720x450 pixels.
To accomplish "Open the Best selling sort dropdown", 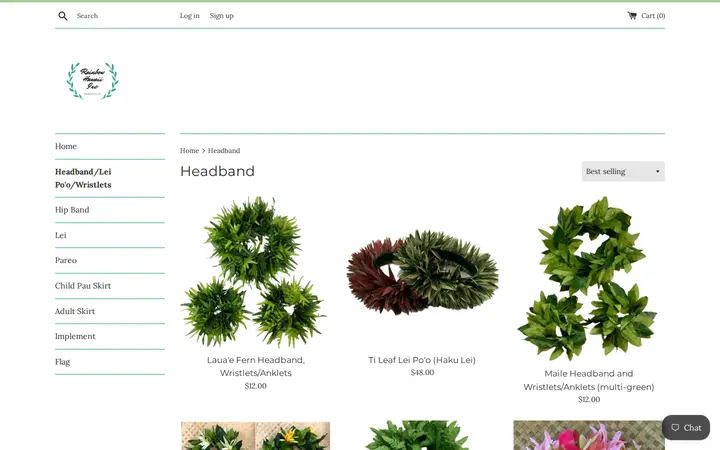I will click(623, 171).
